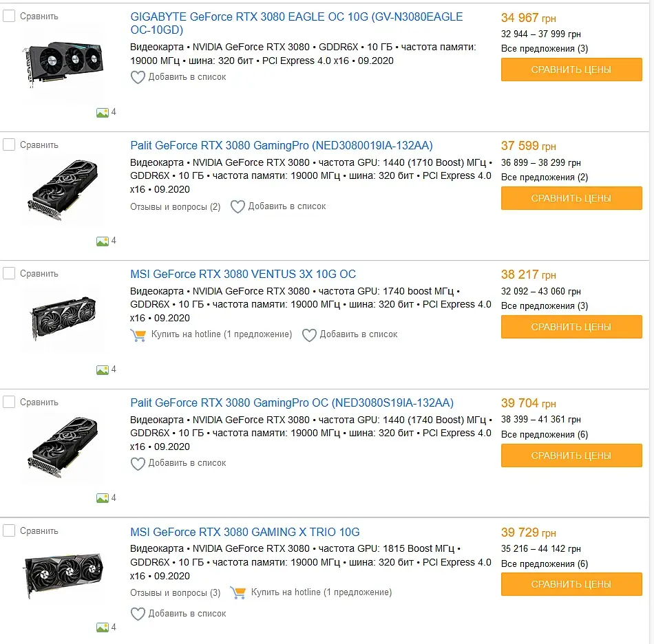Tick compare checkbox for MSI VENTUS 3X
The width and height of the screenshot is (654, 644).
click(9, 273)
